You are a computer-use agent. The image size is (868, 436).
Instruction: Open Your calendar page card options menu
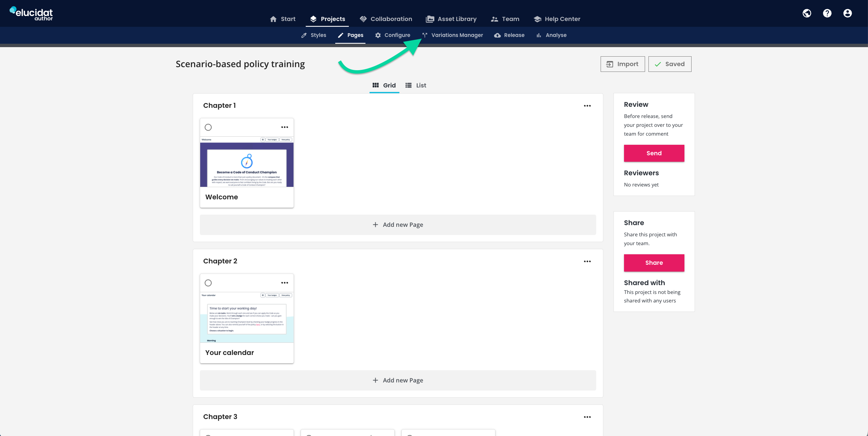pyautogui.click(x=285, y=283)
